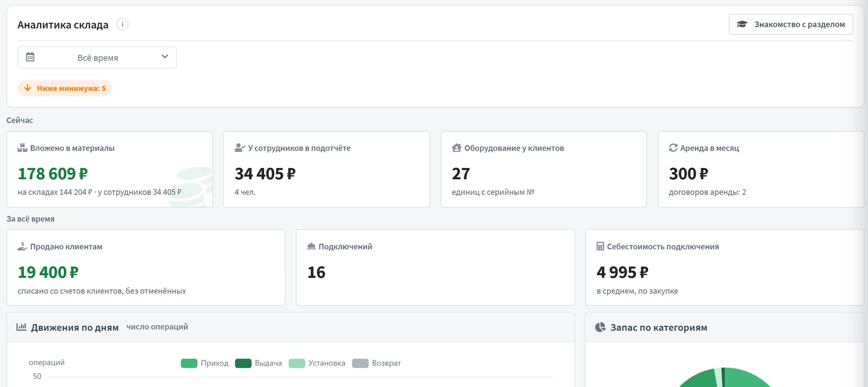
Task: Click the Подключений card title
Action: (x=346, y=247)
